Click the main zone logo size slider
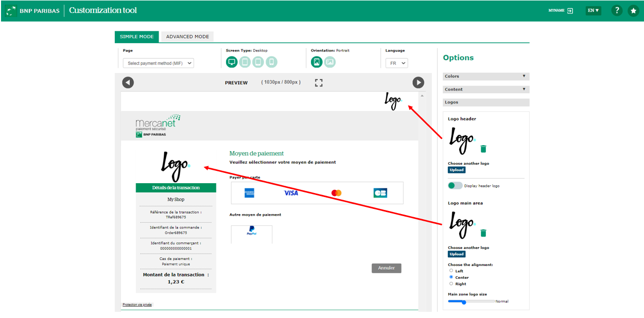The image size is (644, 318). click(471, 302)
